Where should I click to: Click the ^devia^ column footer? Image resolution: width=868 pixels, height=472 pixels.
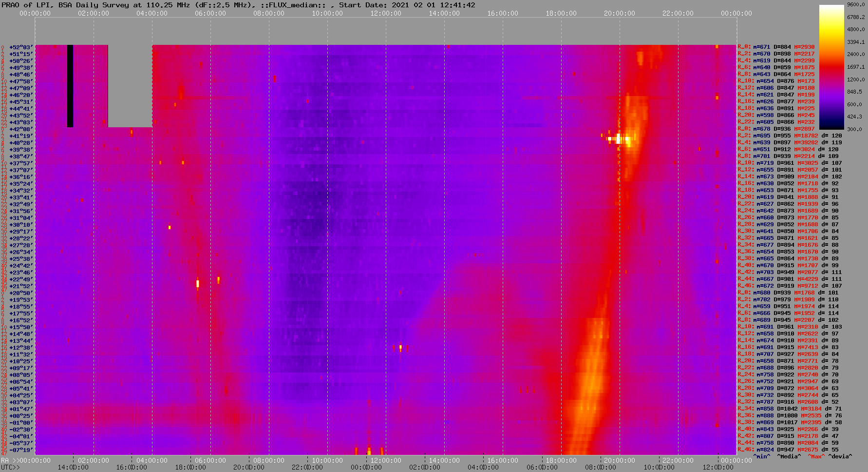(840, 456)
